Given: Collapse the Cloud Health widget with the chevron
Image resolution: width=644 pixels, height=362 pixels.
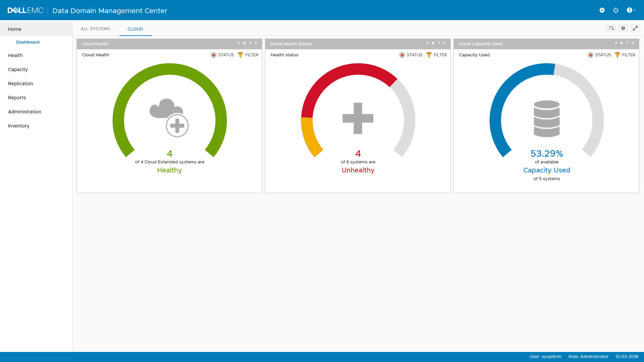Looking at the screenshot, I should click(238, 43).
